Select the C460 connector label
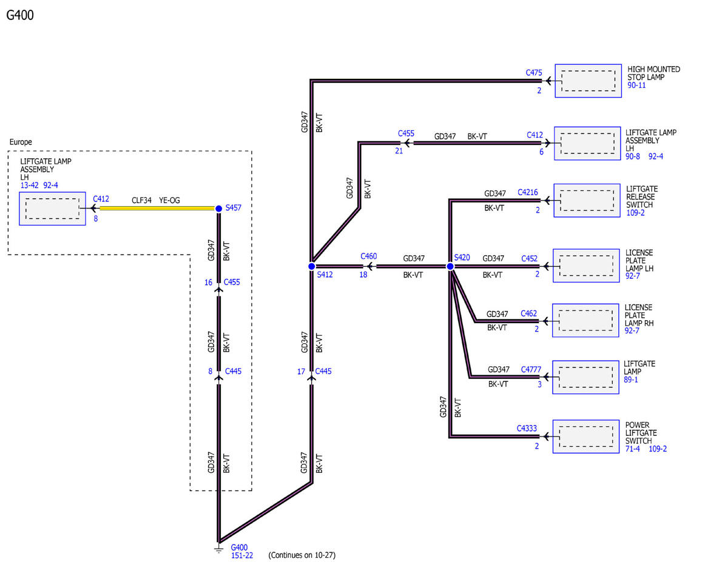The height and width of the screenshot is (562, 728). pos(368,256)
